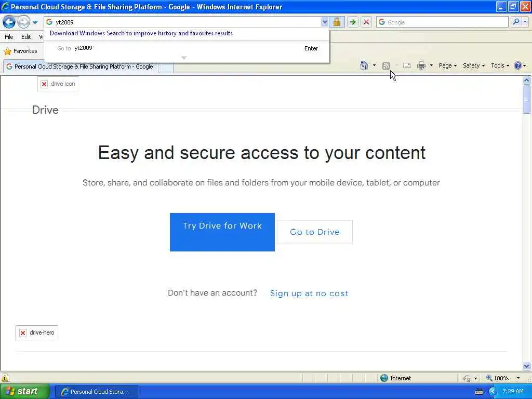Click inside the Google search box
The image size is (532, 399).
pos(443,22)
